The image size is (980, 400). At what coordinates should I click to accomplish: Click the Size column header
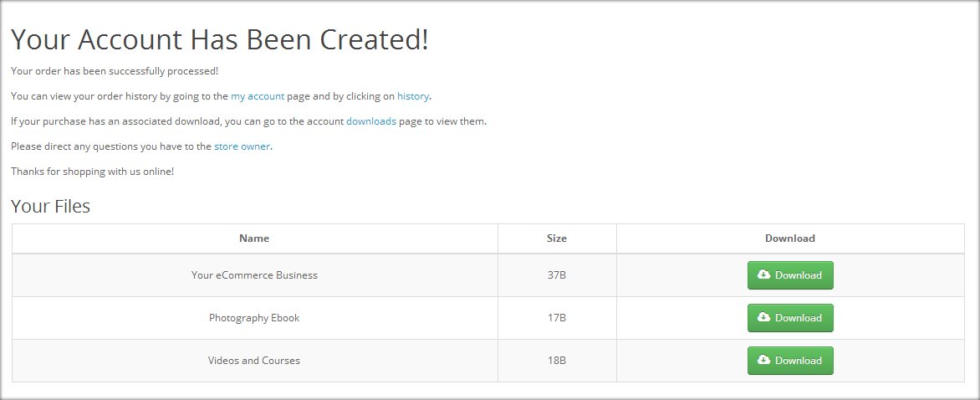pyautogui.click(x=556, y=238)
